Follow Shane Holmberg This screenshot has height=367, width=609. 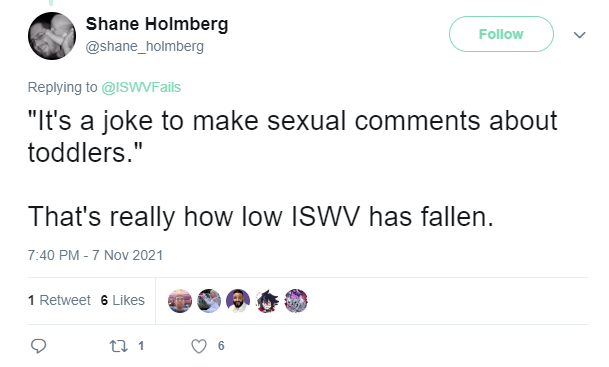[501, 34]
